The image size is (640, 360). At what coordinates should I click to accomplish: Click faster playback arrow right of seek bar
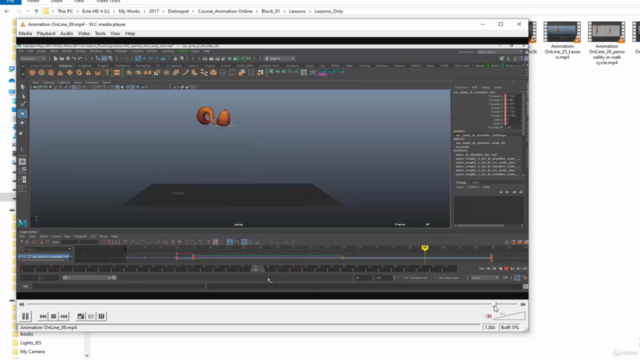pos(523,304)
